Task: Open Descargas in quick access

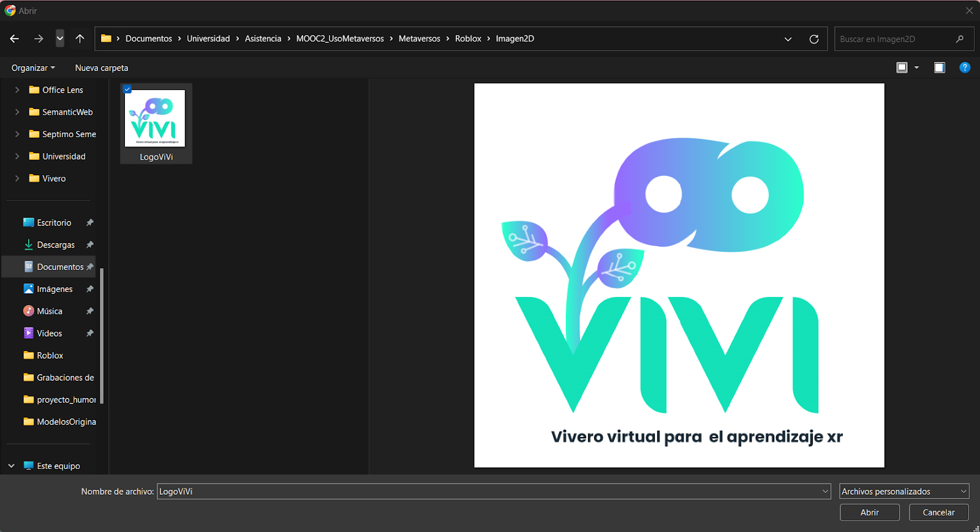Action: tap(56, 245)
